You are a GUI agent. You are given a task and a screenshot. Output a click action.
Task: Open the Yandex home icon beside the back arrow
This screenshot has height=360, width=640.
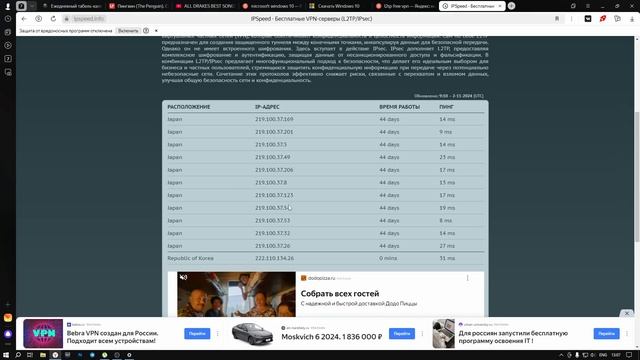38,19
